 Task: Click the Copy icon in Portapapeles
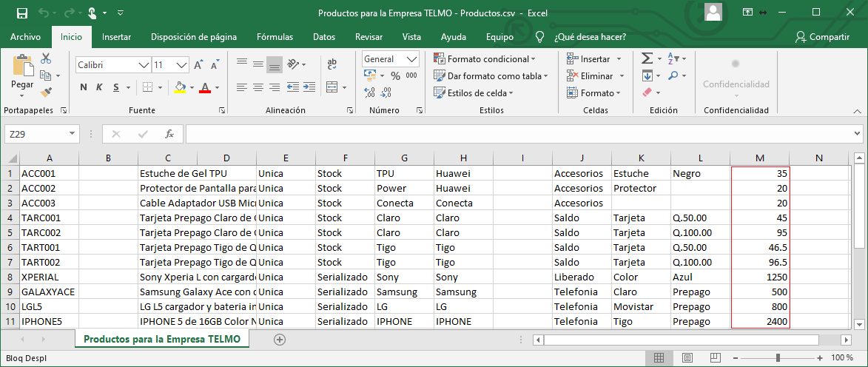(45, 75)
